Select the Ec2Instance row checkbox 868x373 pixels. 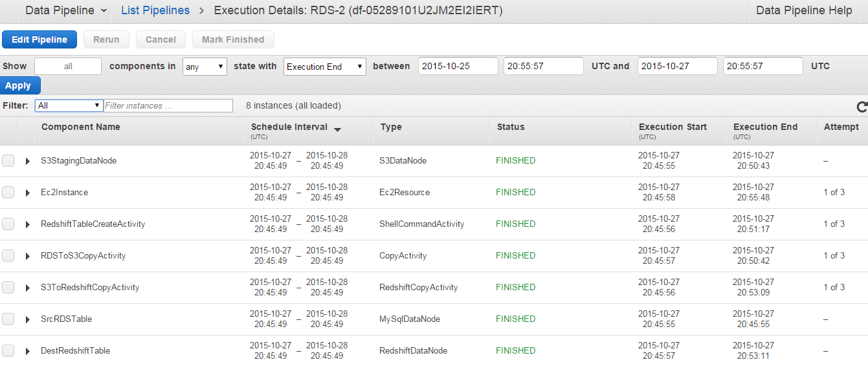[8, 193]
